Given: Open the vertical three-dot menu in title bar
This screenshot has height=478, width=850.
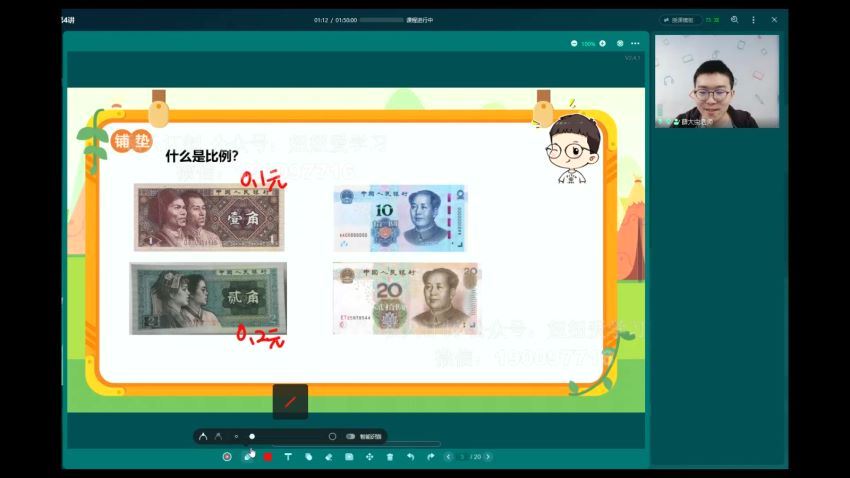Looking at the screenshot, I should pos(754,20).
